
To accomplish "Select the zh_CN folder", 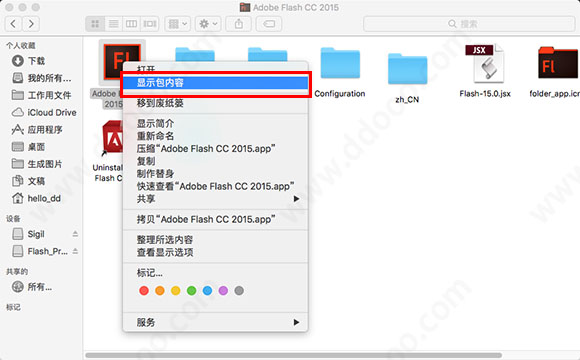I will pos(407,69).
